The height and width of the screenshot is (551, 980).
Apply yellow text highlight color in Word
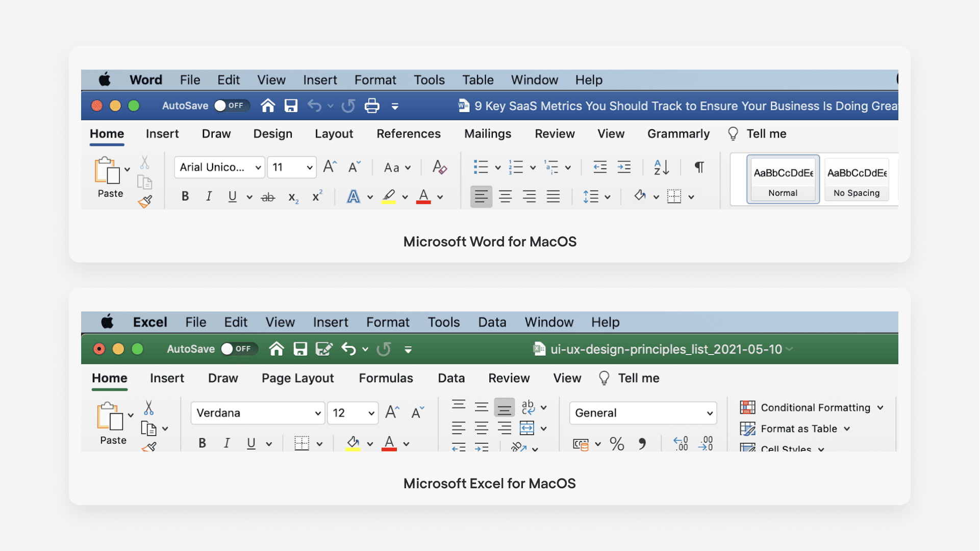389,196
